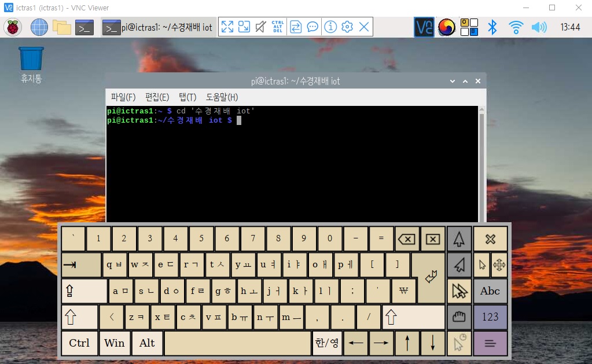The width and height of the screenshot is (592, 364).
Task: Click the terminal window title-bar down chevron
Action: pyautogui.click(x=453, y=81)
